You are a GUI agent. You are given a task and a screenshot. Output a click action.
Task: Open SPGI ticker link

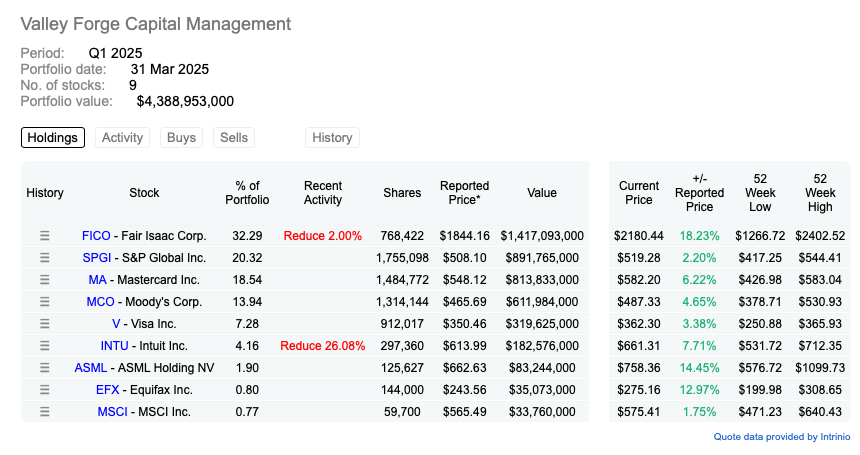[x=97, y=258]
